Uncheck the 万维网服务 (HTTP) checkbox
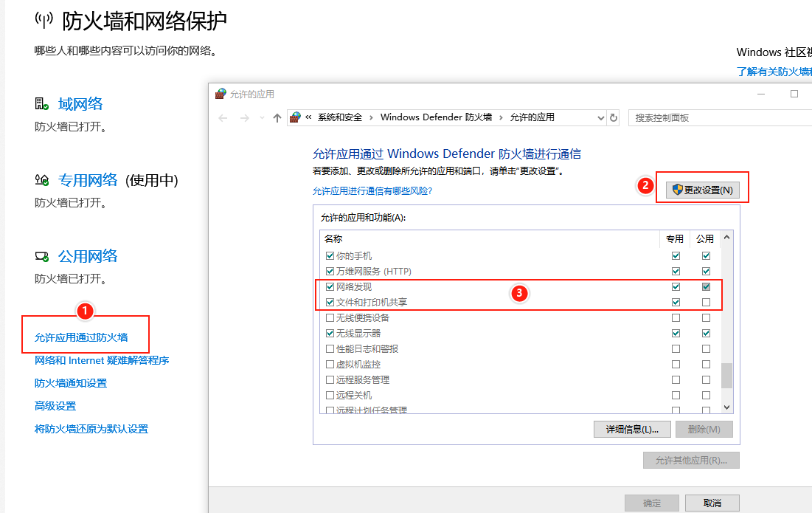This screenshot has height=513, width=812. point(330,272)
